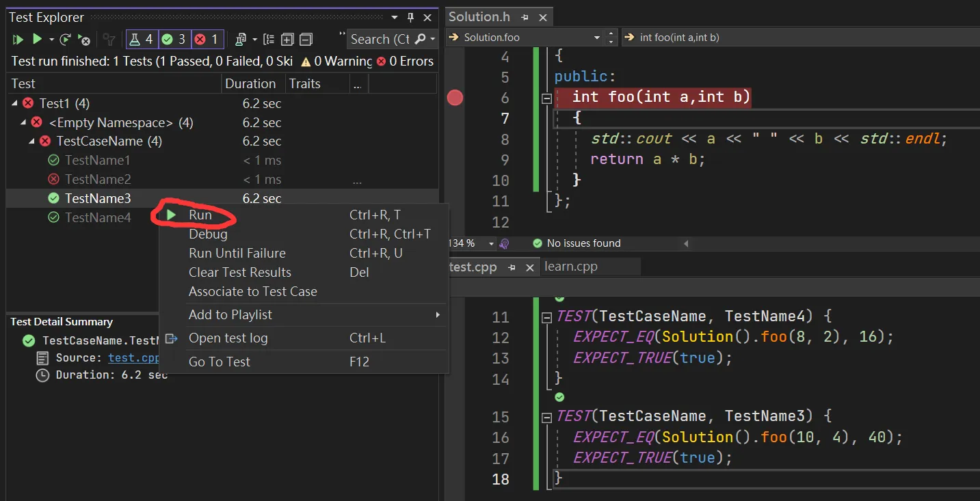Click the Collapse All icon in toolbar

pos(306,40)
